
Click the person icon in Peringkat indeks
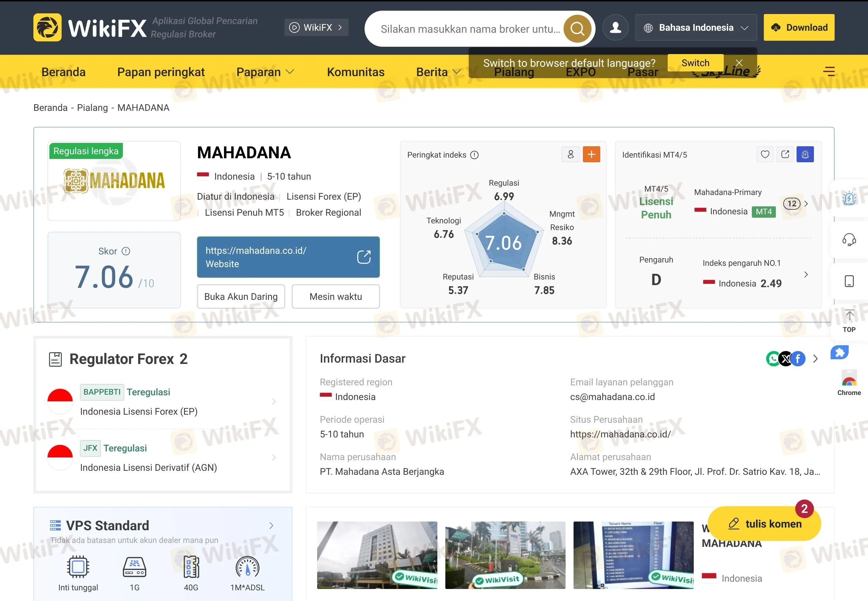(x=571, y=154)
